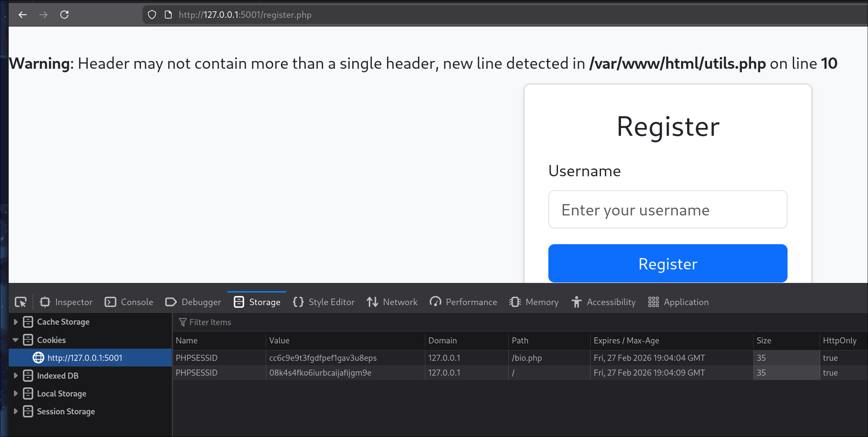Click the username input field
The image size is (868, 437).
(668, 210)
